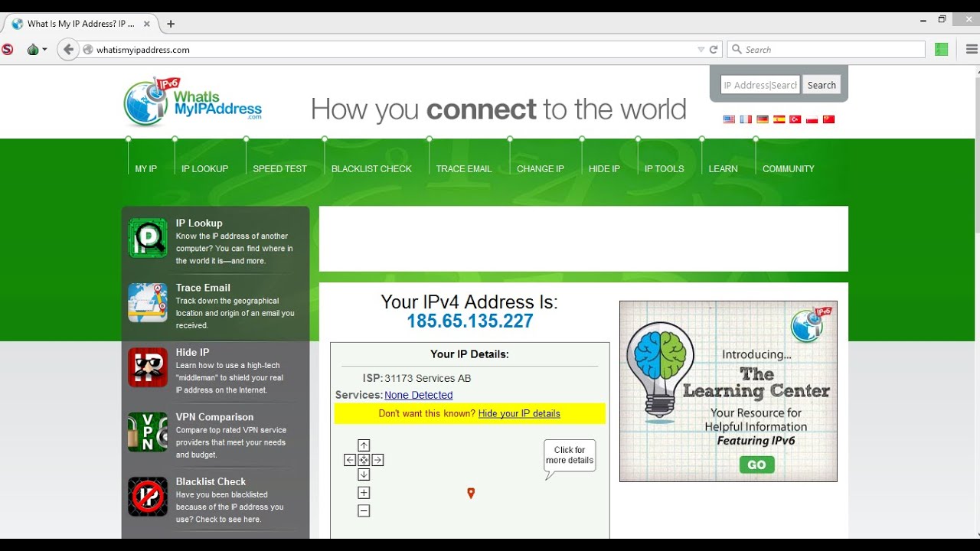Reload the current page
980x551 pixels.
pos(714,50)
